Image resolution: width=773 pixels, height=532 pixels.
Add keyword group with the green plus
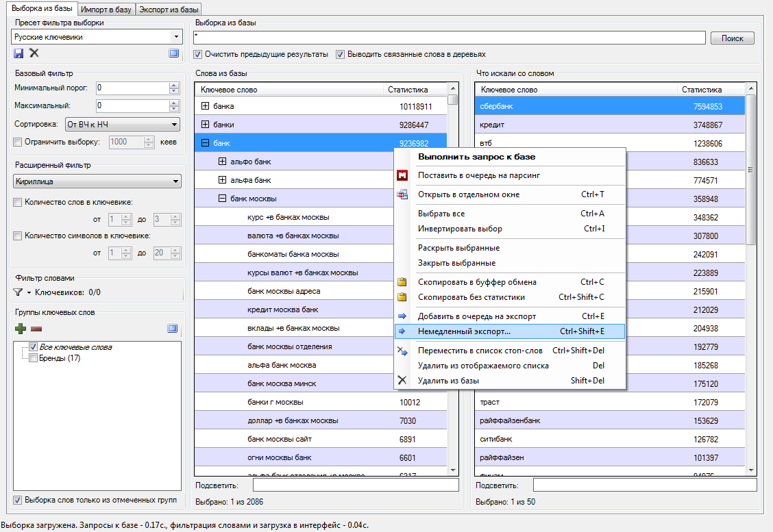click(20, 329)
